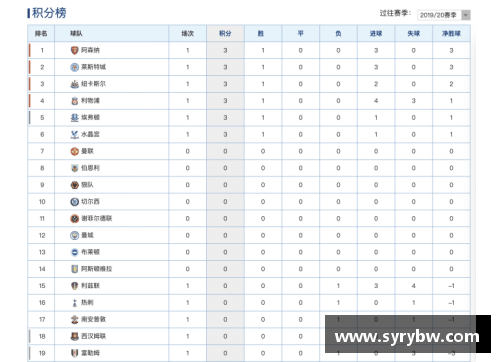Viewport: 500px width, 362px height.
Task: Go to the 西汉姆联 team name
Action: coord(93,336)
